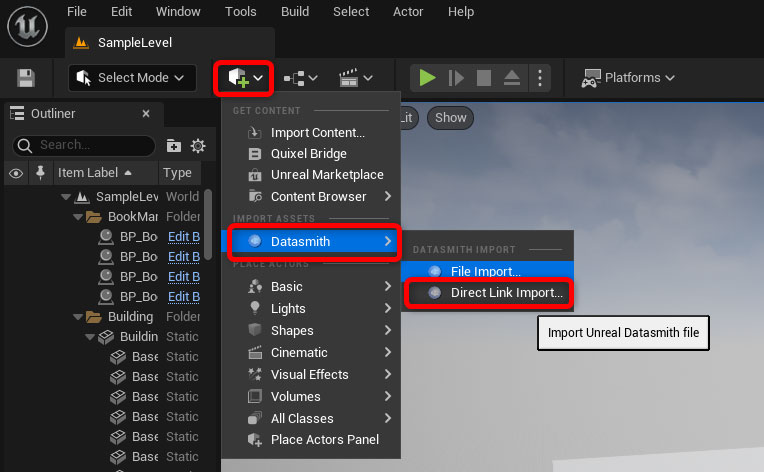Click the Save level floppy icon
Screen dimensions: 764x472
point(26,78)
